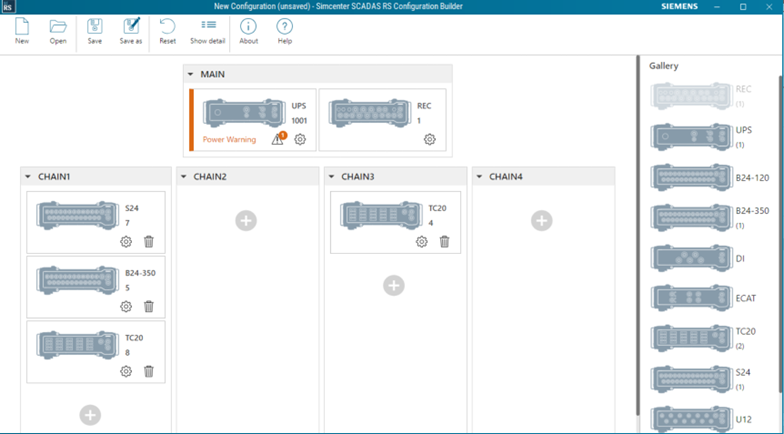Collapse the MAIN section
Screen dimensions: 784x434
191,75
